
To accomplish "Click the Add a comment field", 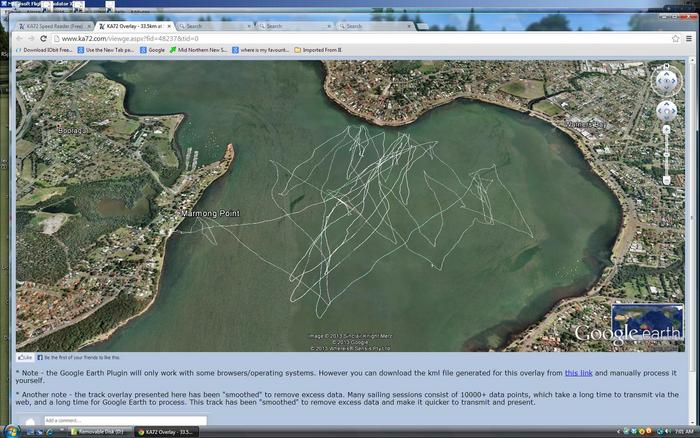I will (x=125, y=421).
